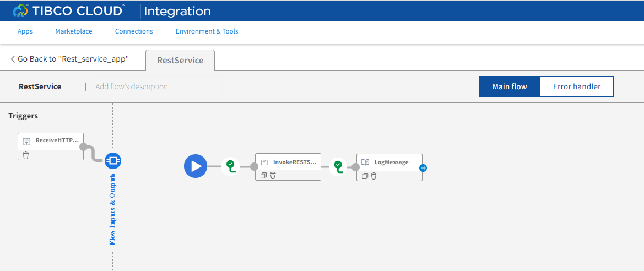Click the green branch icon before InvokeRESTService
Image resolution: width=644 pixels, height=271 pixels.
pos(230,165)
